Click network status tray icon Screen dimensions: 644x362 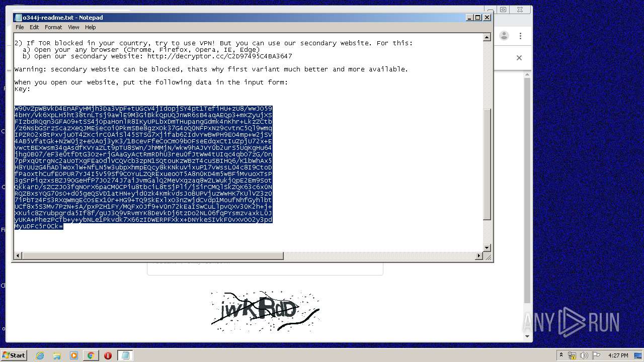(572, 355)
